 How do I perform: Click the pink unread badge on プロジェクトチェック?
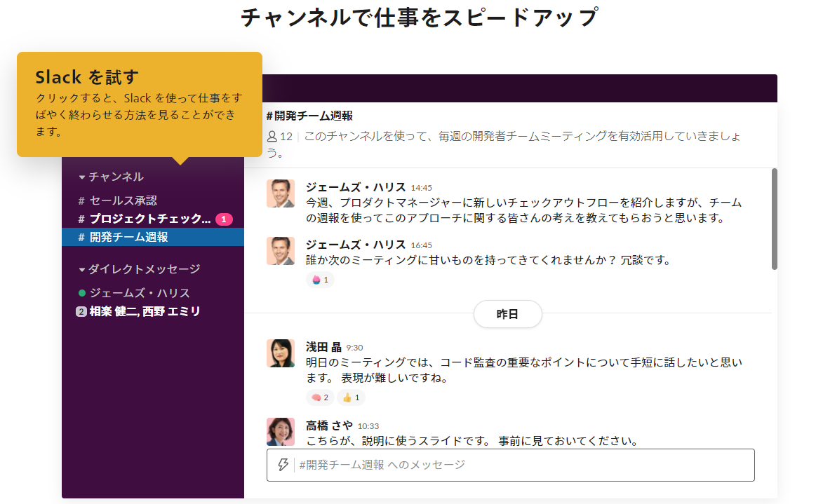(224, 219)
